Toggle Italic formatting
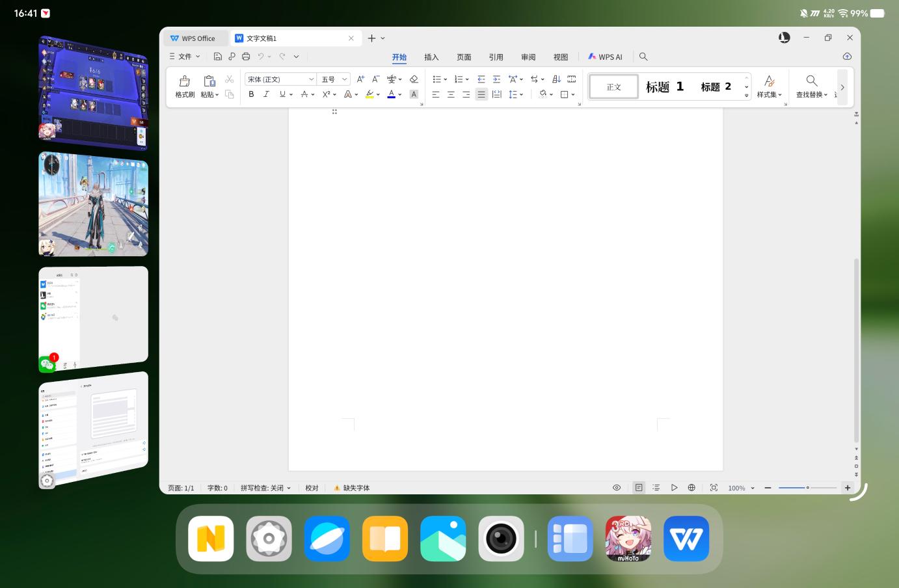 (x=266, y=94)
